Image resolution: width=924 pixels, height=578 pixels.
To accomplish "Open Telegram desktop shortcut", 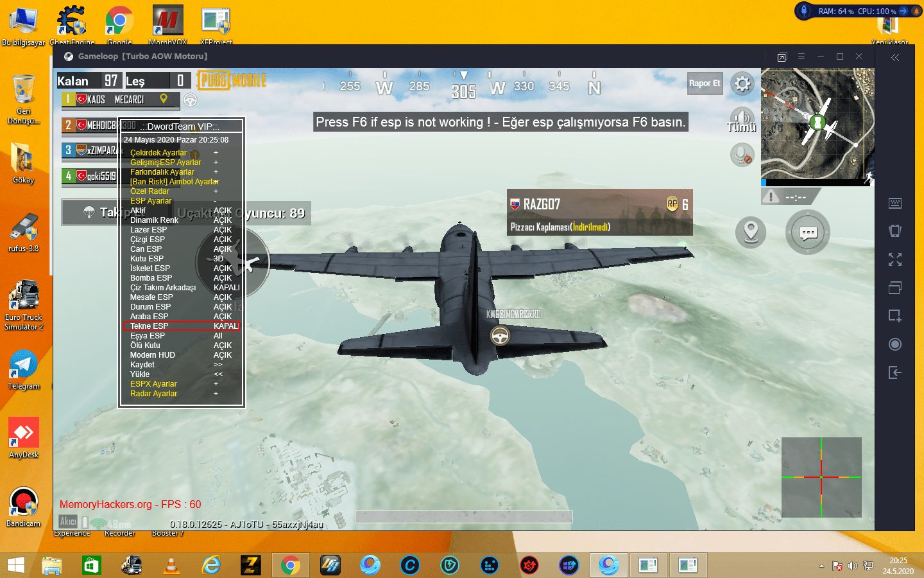I will [24, 369].
